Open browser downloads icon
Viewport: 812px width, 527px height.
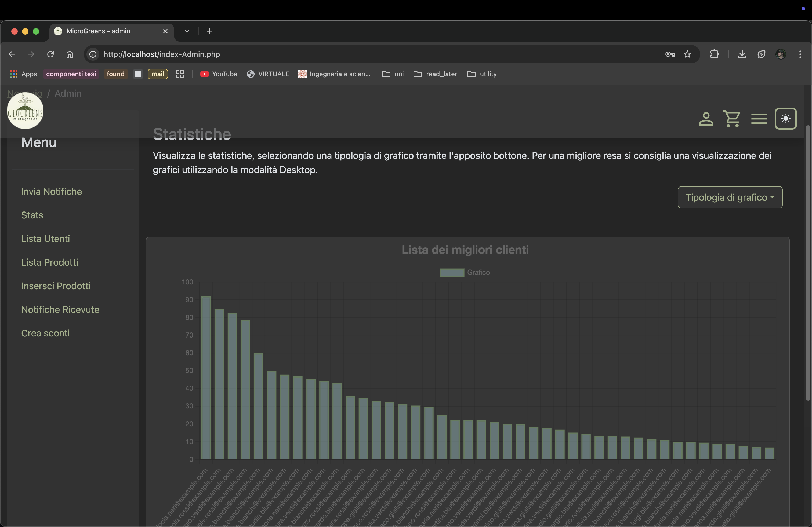tap(742, 54)
